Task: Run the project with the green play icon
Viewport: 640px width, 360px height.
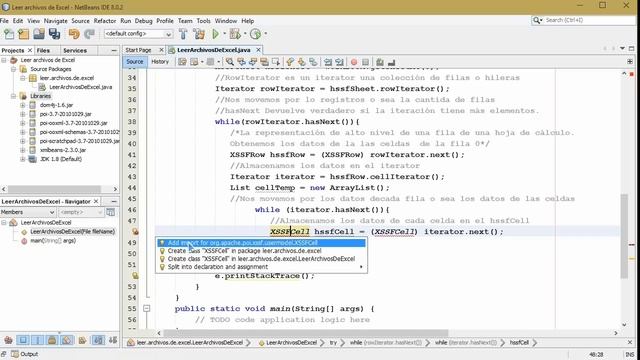Action: [216, 34]
